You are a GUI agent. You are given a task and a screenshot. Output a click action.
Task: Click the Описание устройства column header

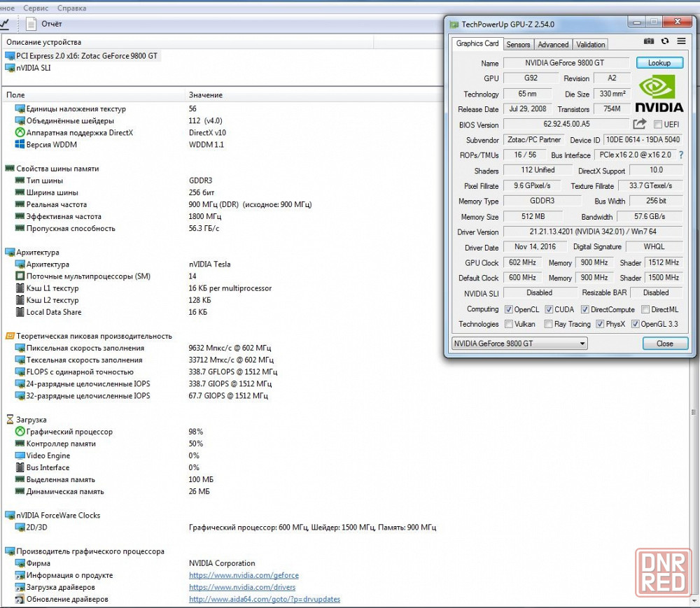(188, 43)
